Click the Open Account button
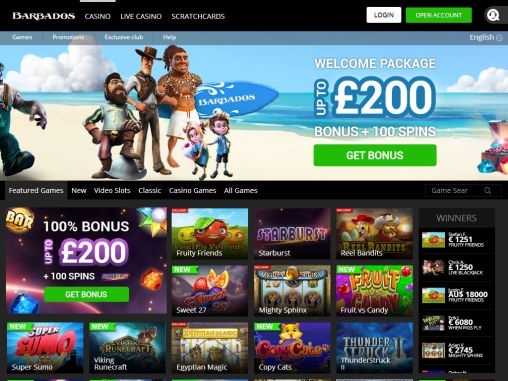Image resolution: width=508 pixels, height=381 pixels. (x=439, y=15)
